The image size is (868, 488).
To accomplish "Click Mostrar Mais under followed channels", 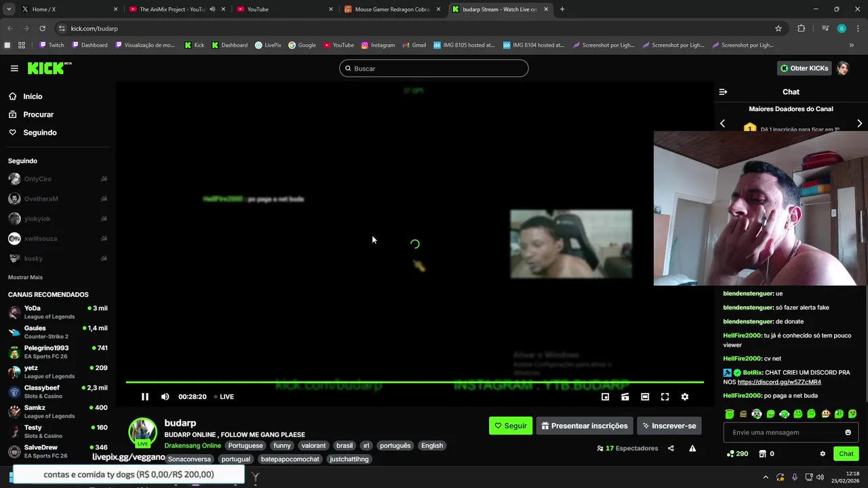I will tap(25, 277).
